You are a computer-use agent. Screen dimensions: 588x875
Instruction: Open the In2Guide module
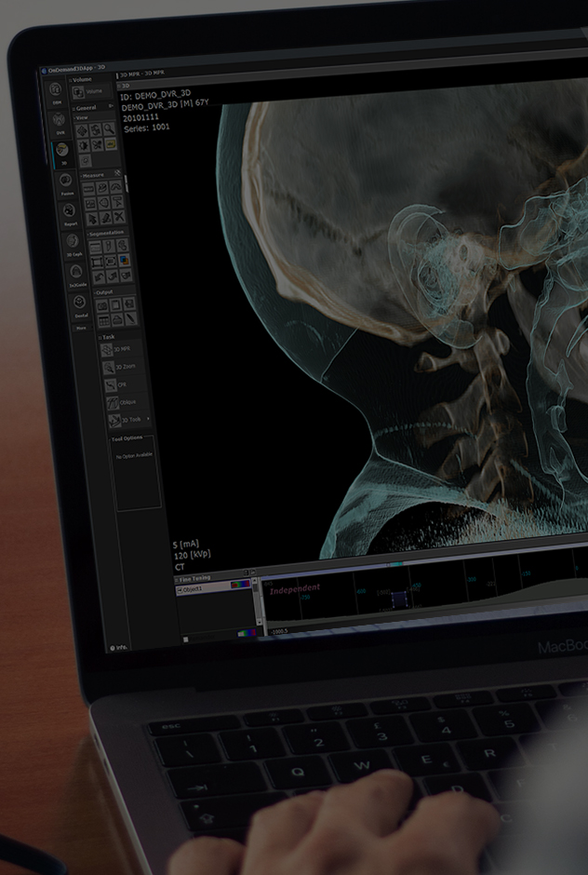(76, 276)
